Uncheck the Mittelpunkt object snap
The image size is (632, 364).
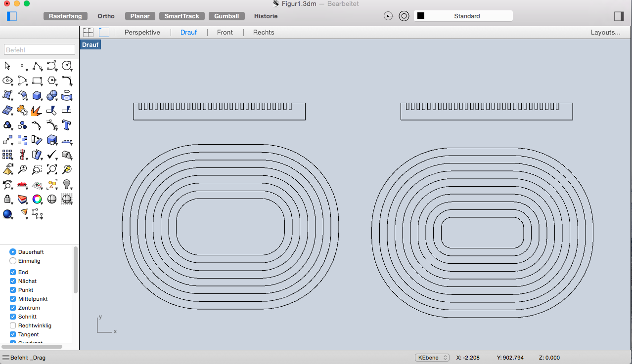tap(13, 299)
